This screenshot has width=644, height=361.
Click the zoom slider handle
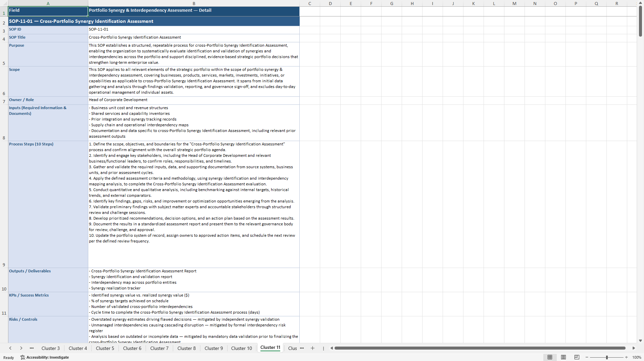[x=607, y=357]
